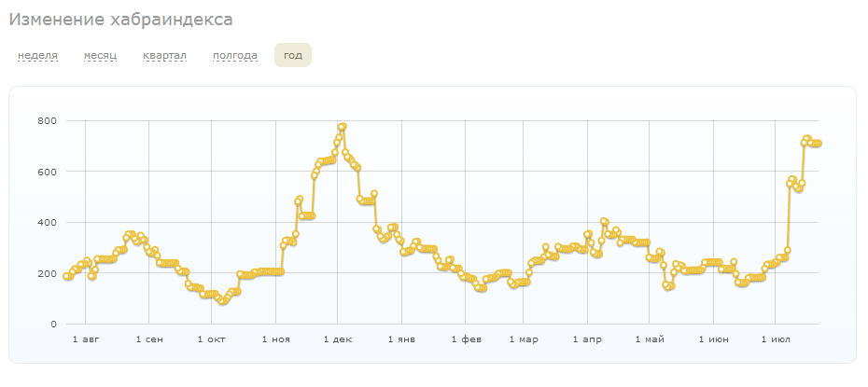The height and width of the screenshot is (387, 868).
Task: Click the "800" y-axis label
Action: coord(47,121)
